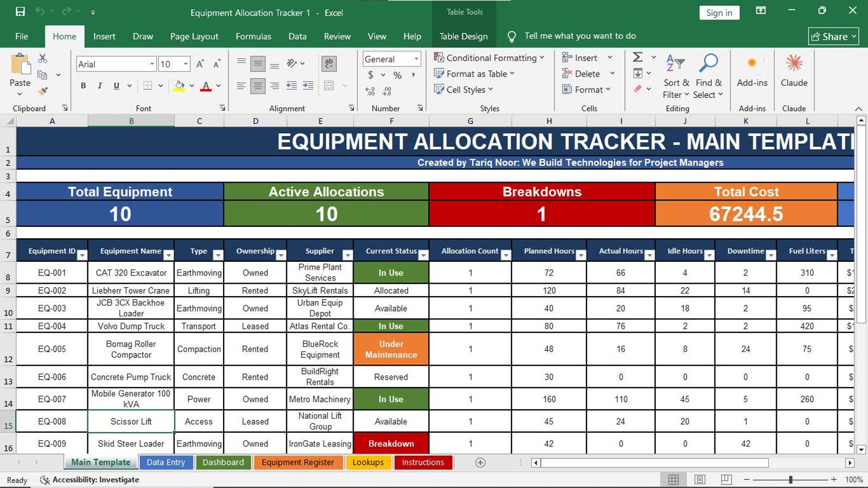Viewport: 868px width, 488px height.
Task: Open the Formulas ribbon tab
Action: point(253,36)
